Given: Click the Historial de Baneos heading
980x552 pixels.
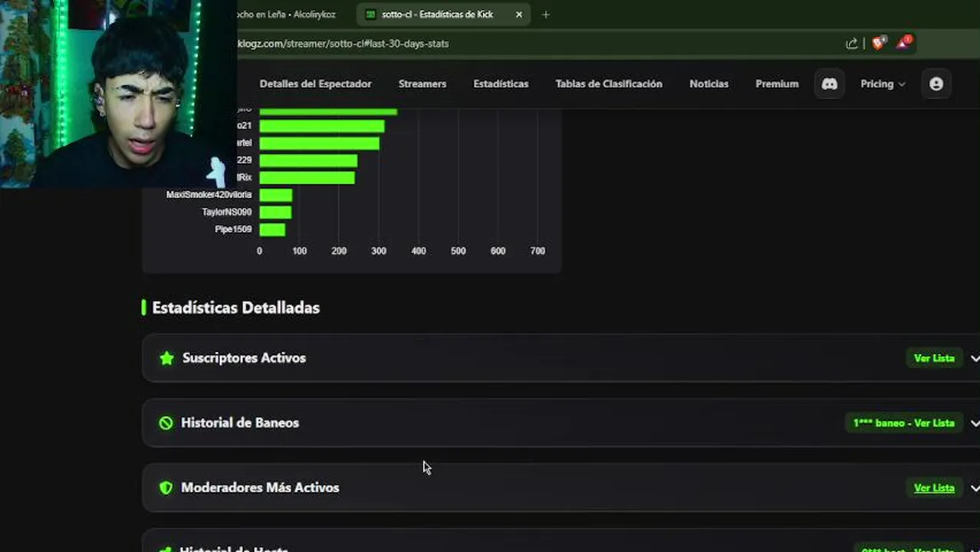Looking at the screenshot, I should (x=240, y=422).
